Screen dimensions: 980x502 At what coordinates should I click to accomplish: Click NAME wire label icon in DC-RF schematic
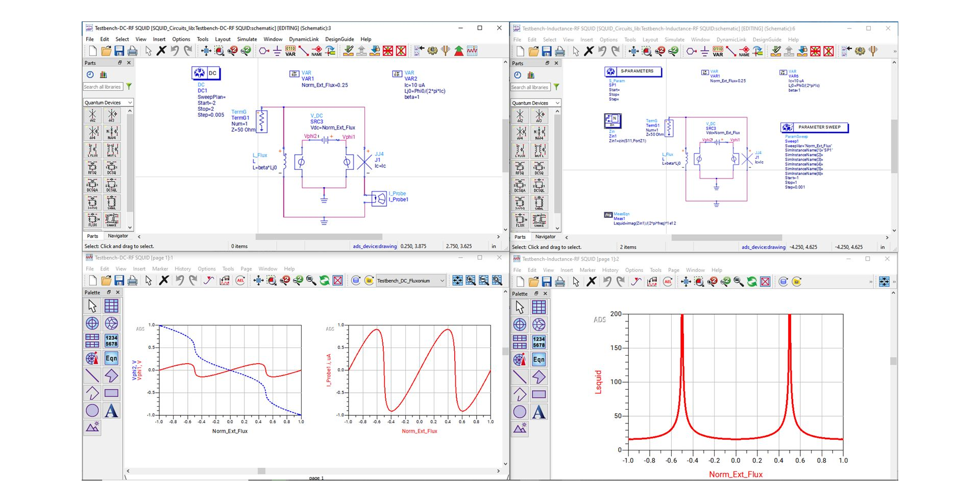tap(317, 51)
